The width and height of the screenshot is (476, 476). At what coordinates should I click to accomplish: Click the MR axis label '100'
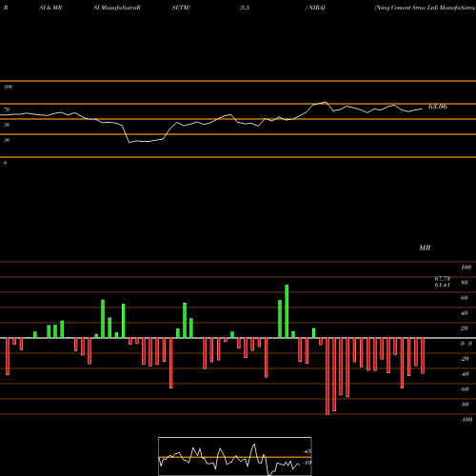tap(466, 268)
